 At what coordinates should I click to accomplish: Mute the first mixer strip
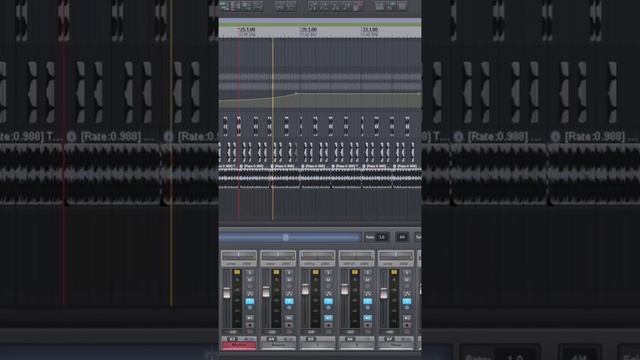pos(250,280)
